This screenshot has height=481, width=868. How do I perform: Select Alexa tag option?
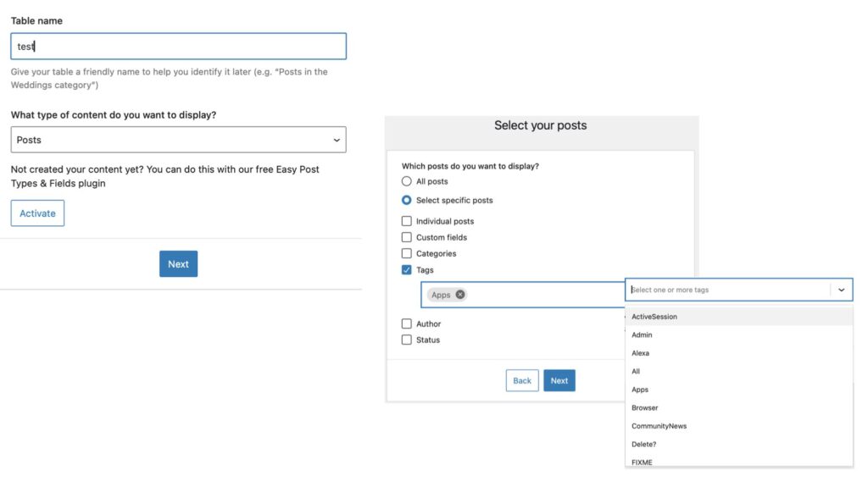click(x=640, y=353)
